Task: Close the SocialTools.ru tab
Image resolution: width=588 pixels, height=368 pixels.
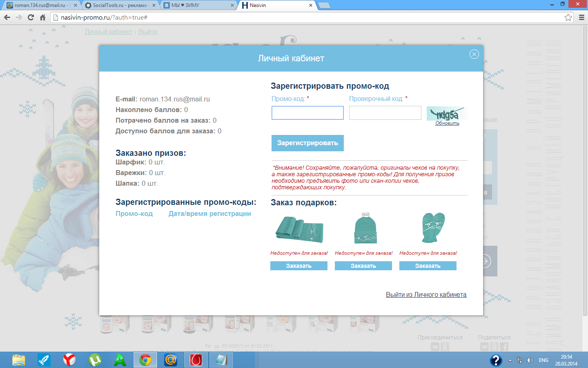Action: click(x=154, y=5)
